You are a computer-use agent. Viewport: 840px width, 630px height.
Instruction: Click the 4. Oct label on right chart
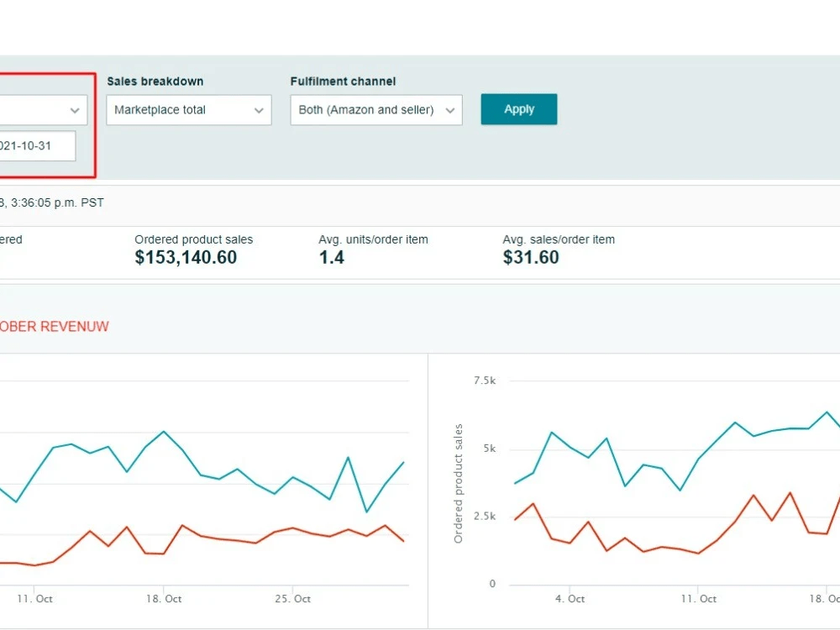(x=570, y=599)
